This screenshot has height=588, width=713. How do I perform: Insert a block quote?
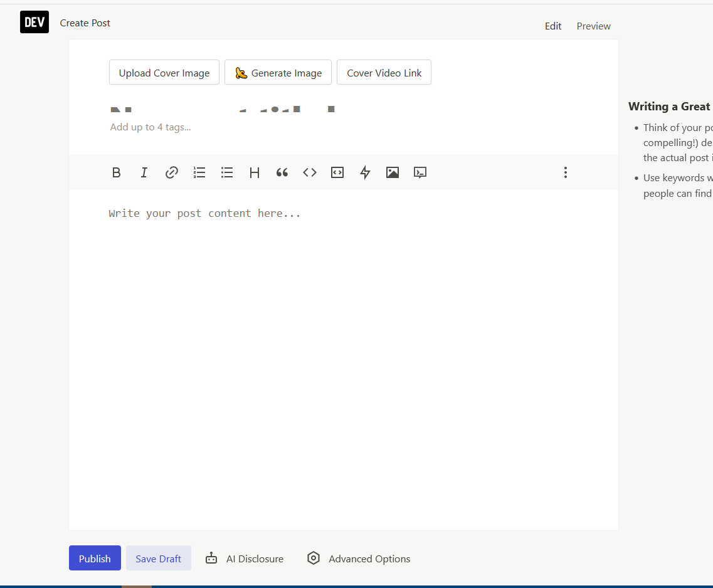(282, 172)
